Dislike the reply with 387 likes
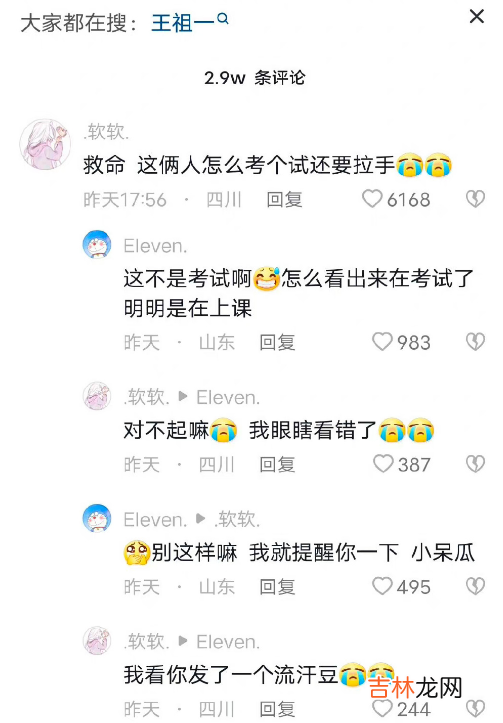 pos(475,464)
